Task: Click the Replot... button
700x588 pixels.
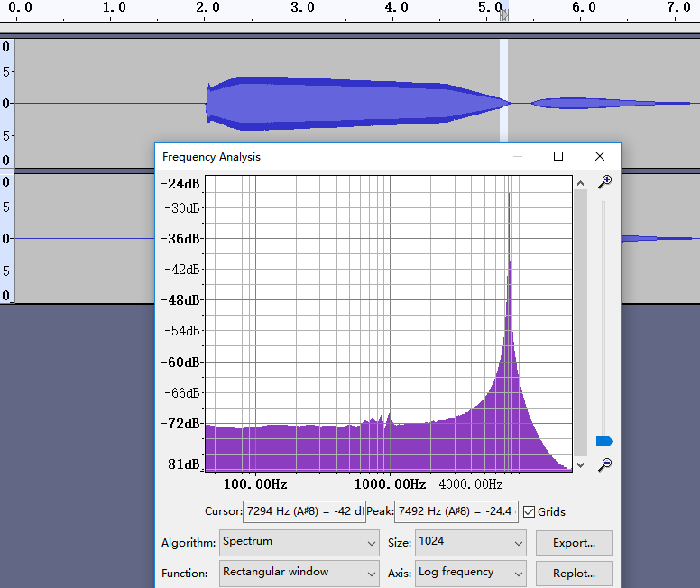Action: coord(574,574)
